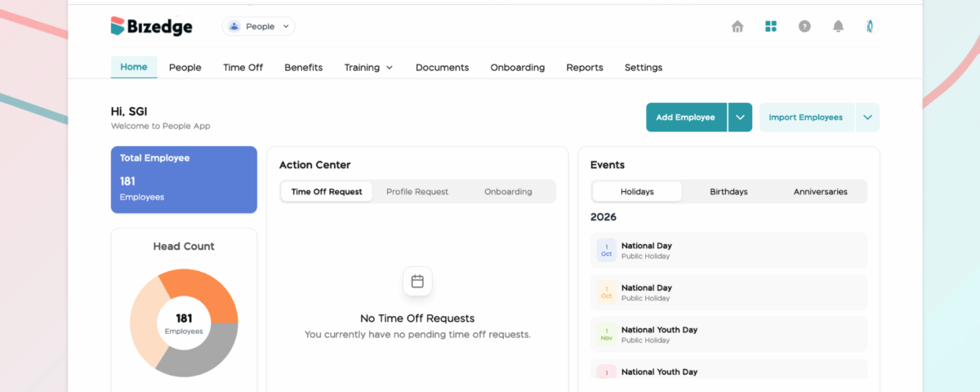The height and width of the screenshot is (392, 980).
Task: Open the Reports tab
Action: pos(585,67)
